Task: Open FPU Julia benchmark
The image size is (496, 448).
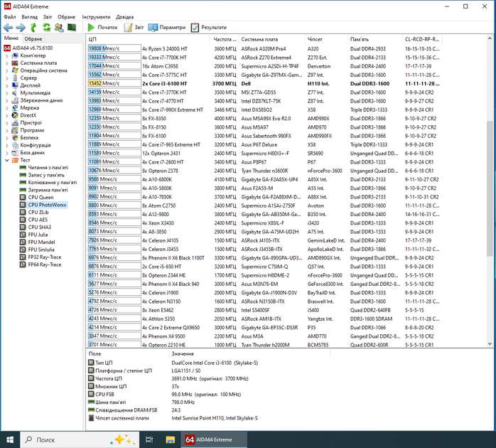Action: (38, 235)
